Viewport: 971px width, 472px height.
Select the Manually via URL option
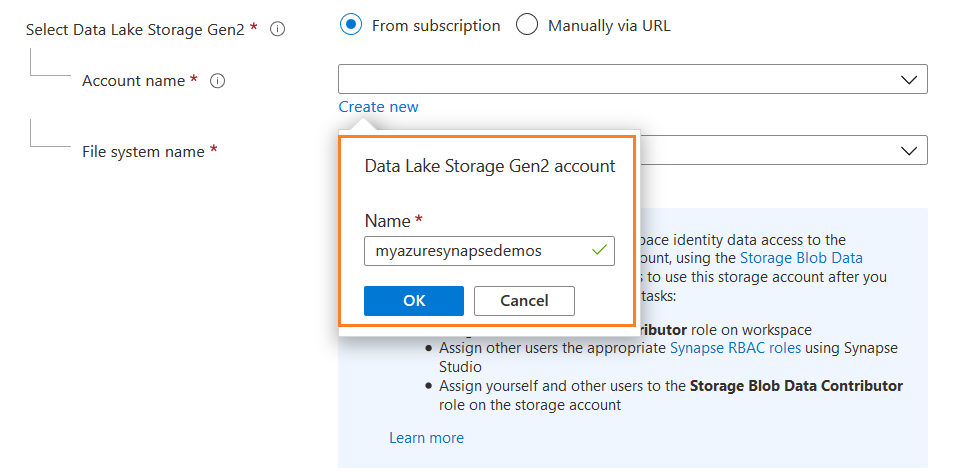[x=527, y=25]
